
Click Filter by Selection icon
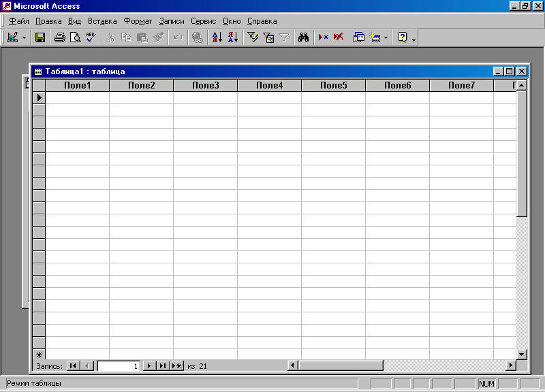pyautogui.click(x=253, y=37)
